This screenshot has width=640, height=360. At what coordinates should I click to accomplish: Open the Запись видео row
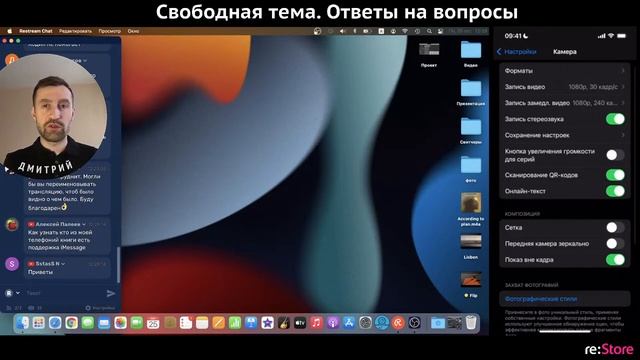tap(565, 87)
